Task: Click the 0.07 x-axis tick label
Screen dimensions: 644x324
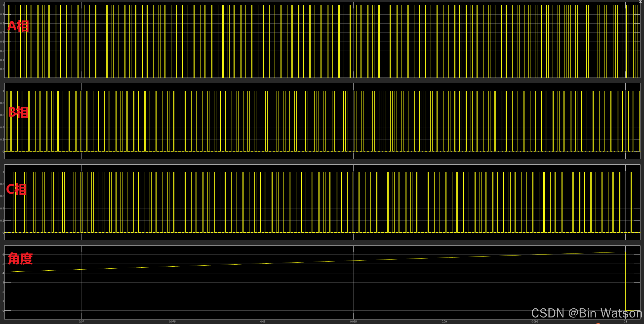Action: [x=82, y=321]
